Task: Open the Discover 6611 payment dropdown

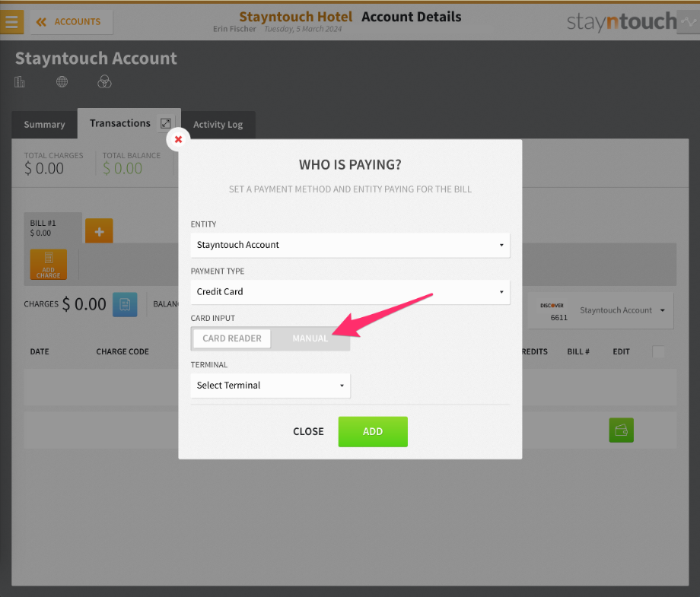Action: [600, 310]
